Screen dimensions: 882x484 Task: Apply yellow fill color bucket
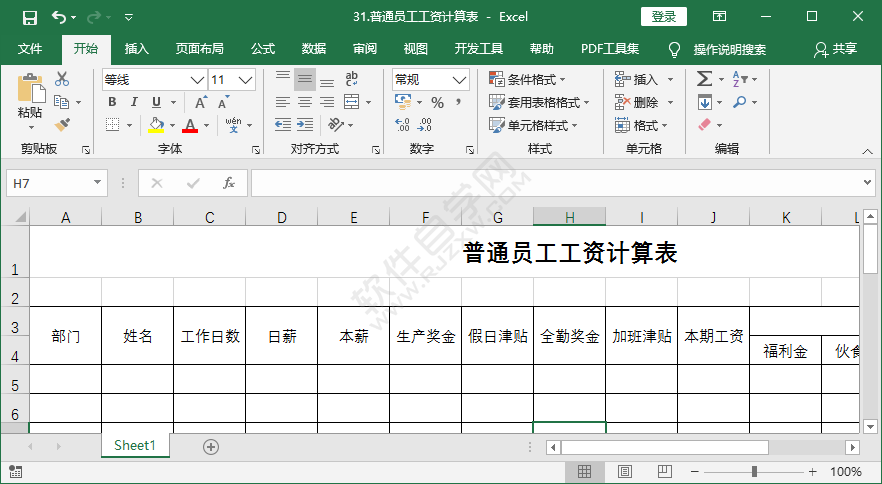click(156, 124)
